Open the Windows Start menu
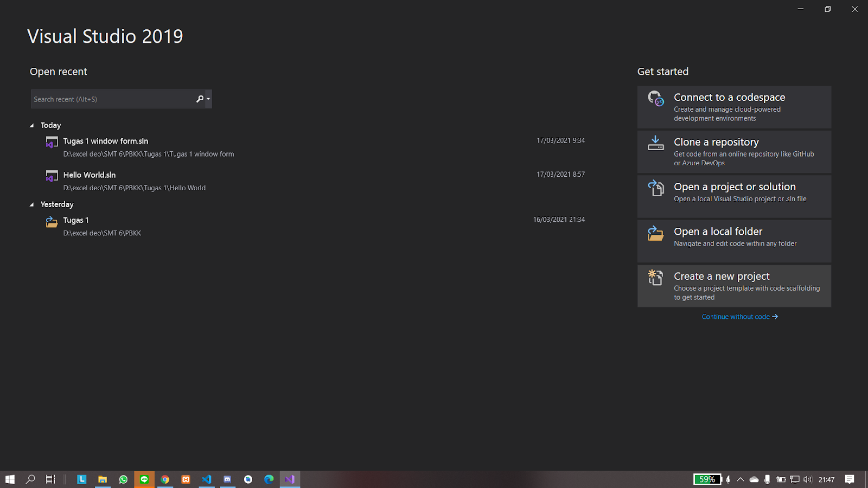Image resolution: width=868 pixels, height=488 pixels. click(10, 479)
